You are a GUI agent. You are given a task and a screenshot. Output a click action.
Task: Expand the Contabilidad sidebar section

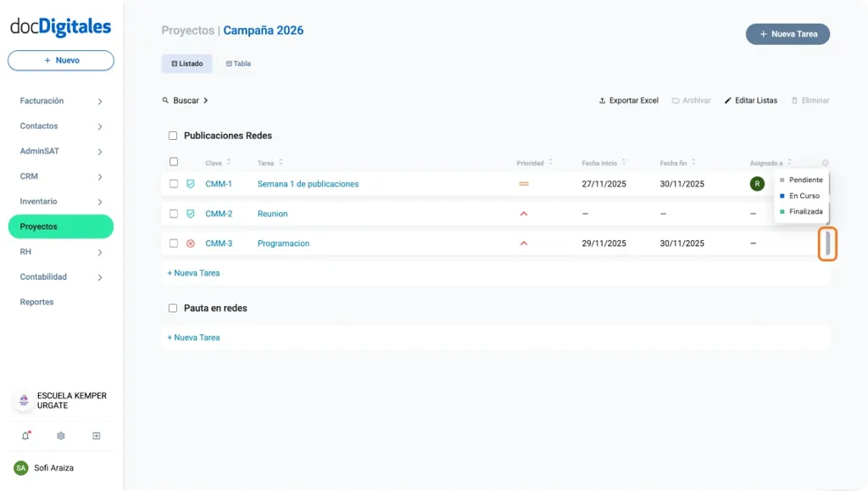pos(60,277)
